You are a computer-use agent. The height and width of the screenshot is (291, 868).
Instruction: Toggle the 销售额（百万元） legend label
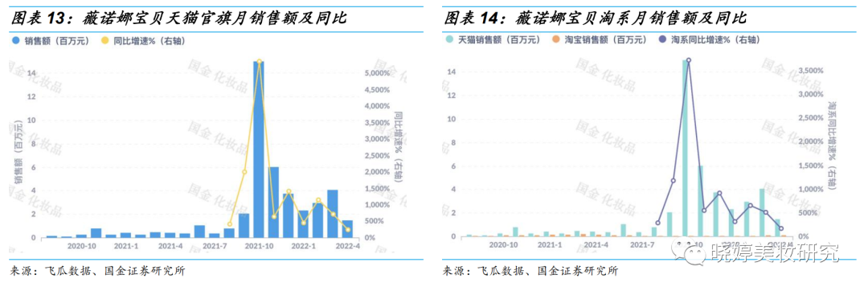[x=56, y=40]
